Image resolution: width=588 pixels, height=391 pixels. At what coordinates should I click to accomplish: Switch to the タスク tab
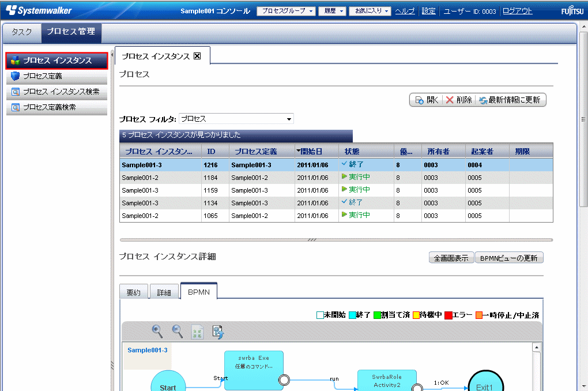(22, 32)
